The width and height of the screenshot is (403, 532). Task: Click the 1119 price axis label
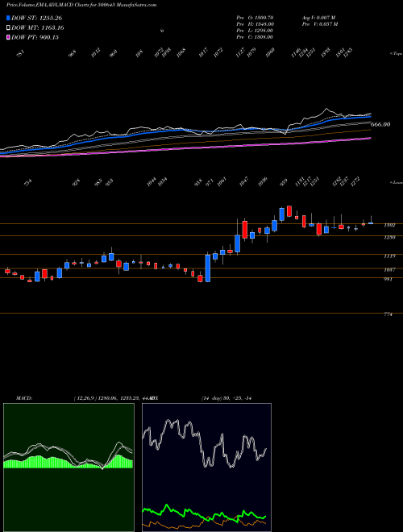coord(389,256)
